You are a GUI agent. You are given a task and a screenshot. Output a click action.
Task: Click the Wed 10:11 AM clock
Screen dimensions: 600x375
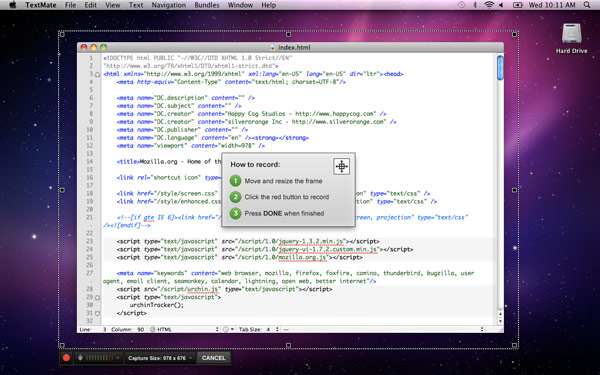(x=552, y=5)
